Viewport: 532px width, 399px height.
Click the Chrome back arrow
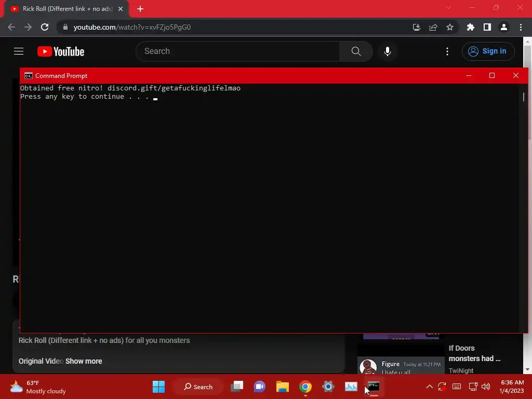point(11,27)
